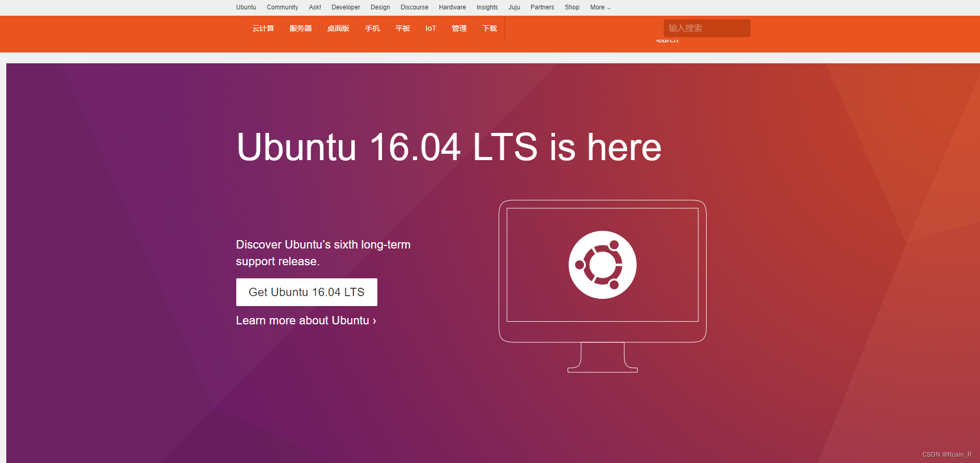Click the Ubuntu 16.04 LTS is here heading
The image size is (980, 463).
coord(449,147)
